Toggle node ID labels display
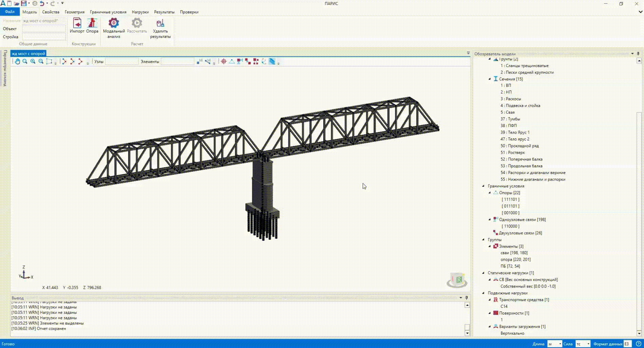644x348 pixels. [200, 61]
